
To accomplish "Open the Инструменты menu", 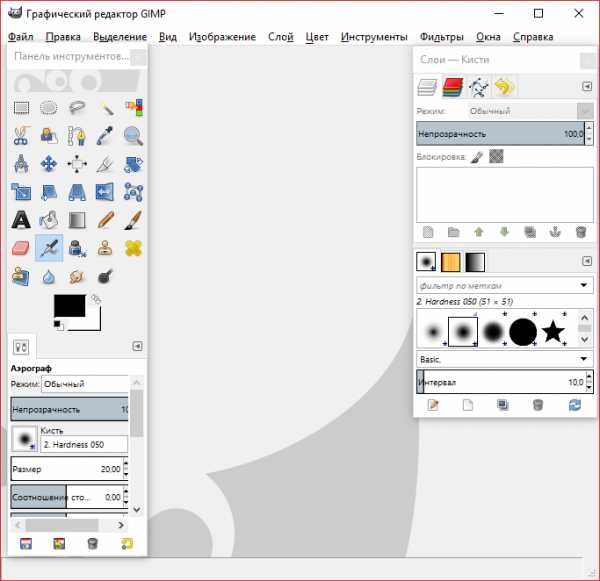I will click(374, 37).
